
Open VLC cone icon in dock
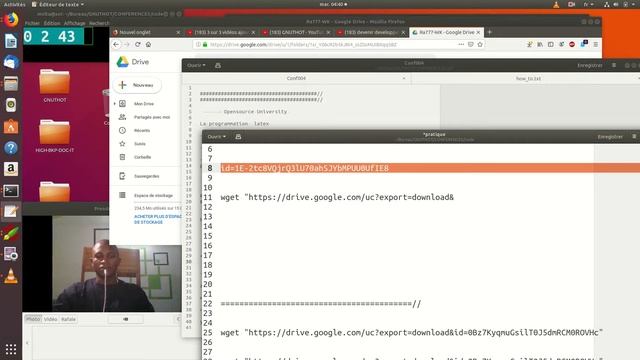click(x=11, y=276)
